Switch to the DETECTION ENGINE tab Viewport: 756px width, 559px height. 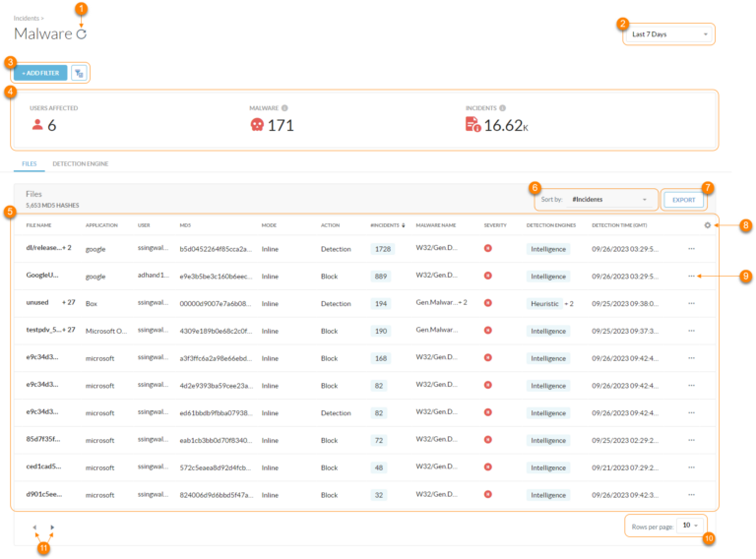pyautogui.click(x=81, y=163)
